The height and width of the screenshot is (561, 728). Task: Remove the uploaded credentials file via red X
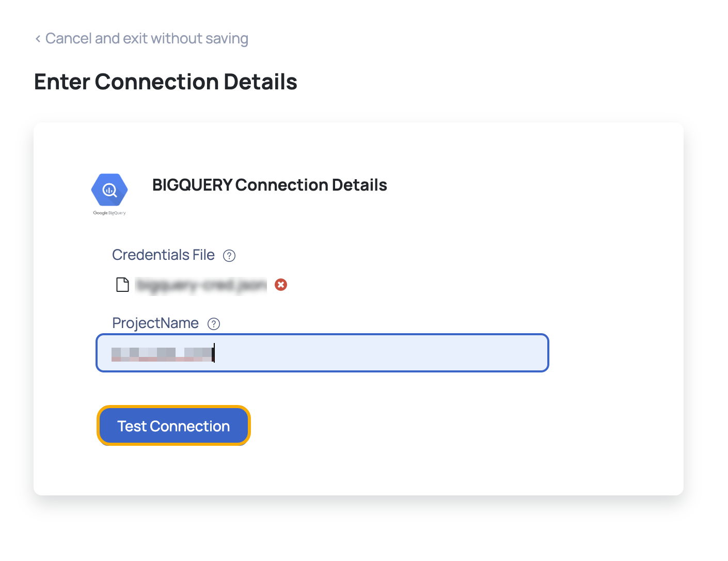(280, 285)
